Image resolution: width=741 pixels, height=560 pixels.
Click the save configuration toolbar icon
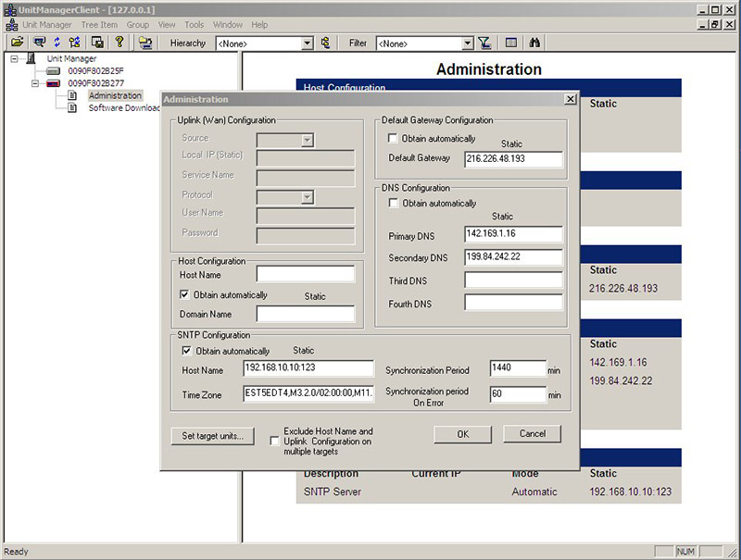click(98, 43)
